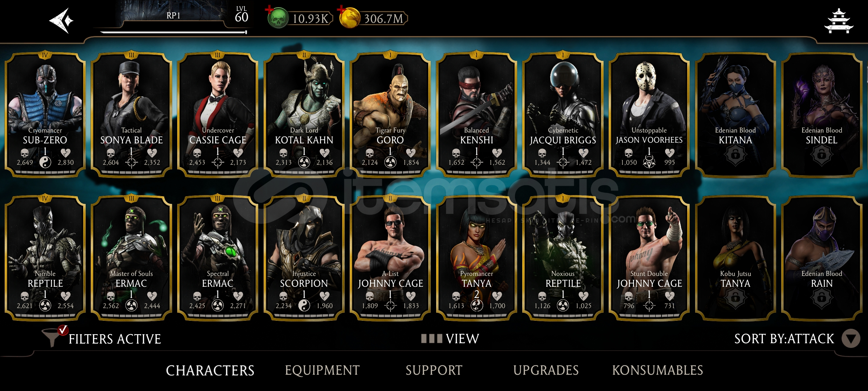The image size is (868, 391).
Task: Switch to the Upgrades tab
Action: point(546,370)
